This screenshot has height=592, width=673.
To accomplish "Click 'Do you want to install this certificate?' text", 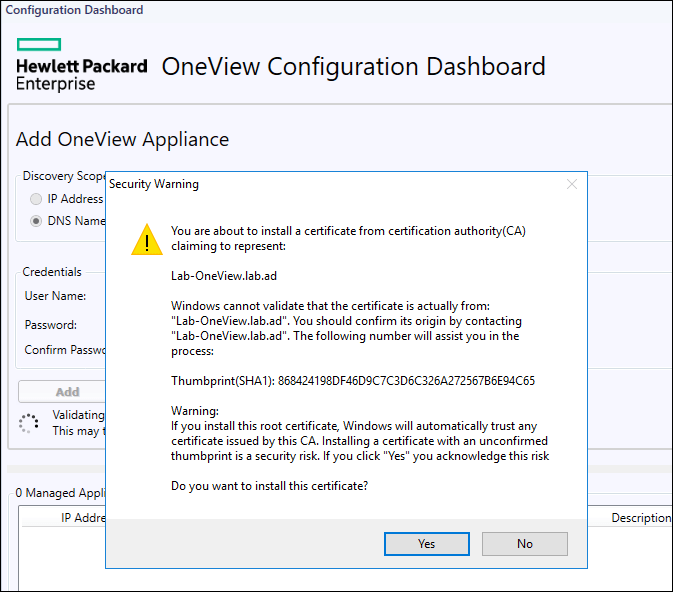I will click(269, 486).
